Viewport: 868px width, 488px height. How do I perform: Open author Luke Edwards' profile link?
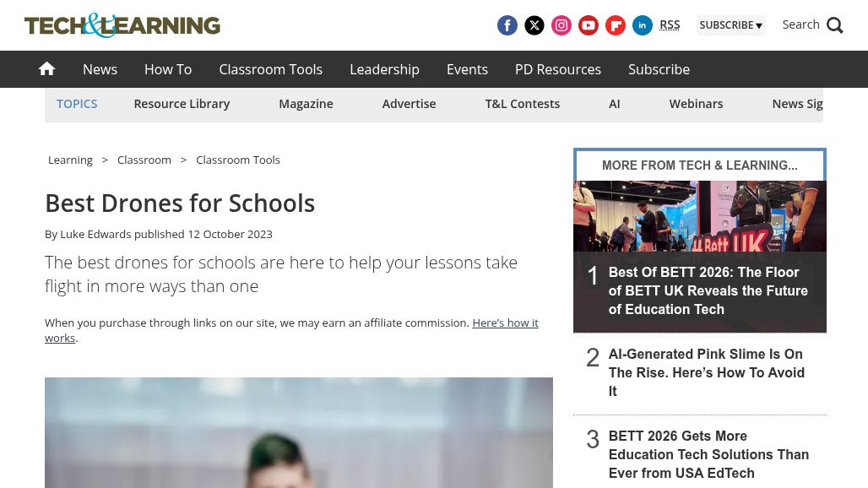point(95,234)
